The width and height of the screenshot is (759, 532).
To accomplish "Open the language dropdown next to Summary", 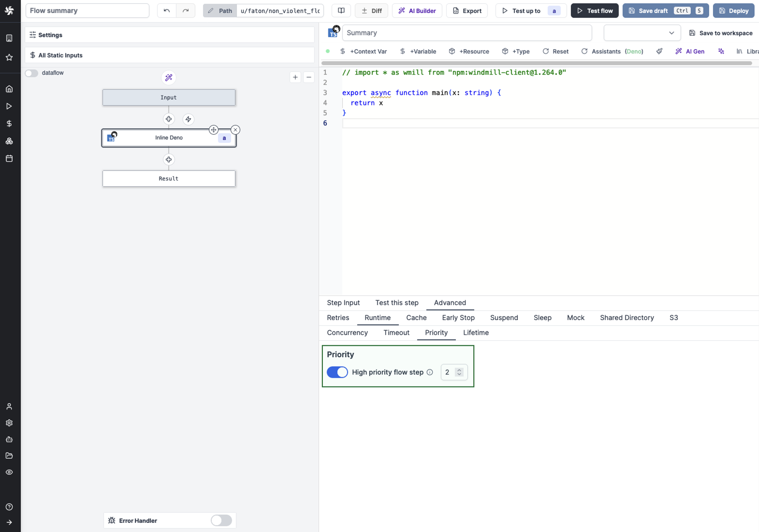I will [642, 33].
